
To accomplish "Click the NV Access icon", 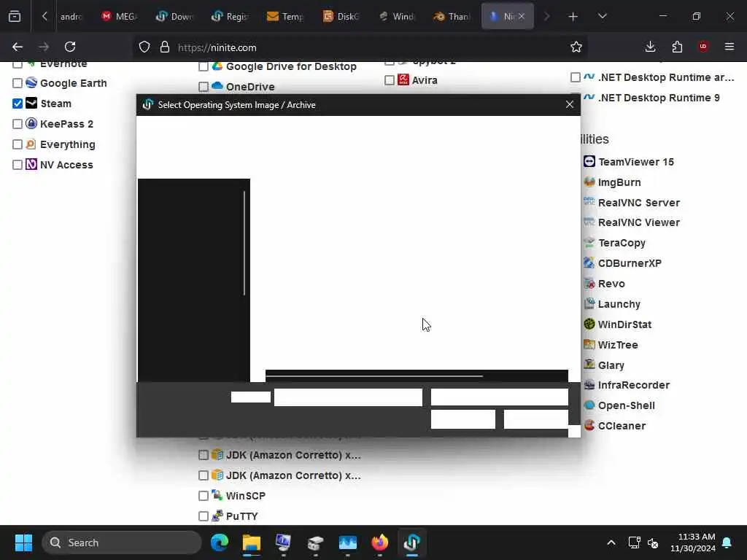I will (31, 164).
